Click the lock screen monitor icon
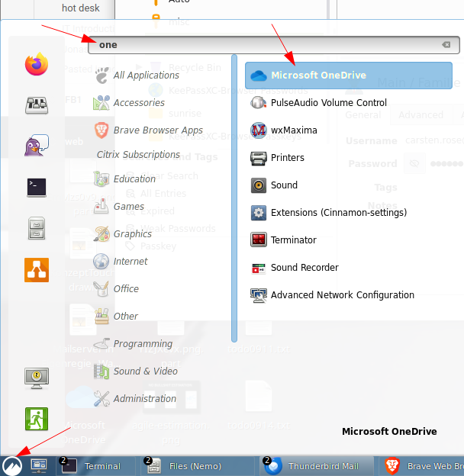Screen dimensions: 464x476 [x=37, y=378]
